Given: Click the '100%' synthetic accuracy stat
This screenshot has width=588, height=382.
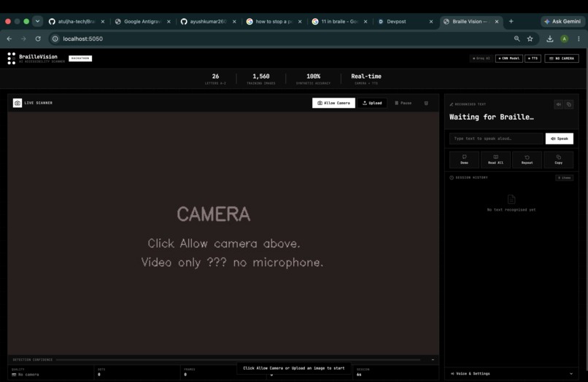Looking at the screenshot, I should click(x=313, y=76).
